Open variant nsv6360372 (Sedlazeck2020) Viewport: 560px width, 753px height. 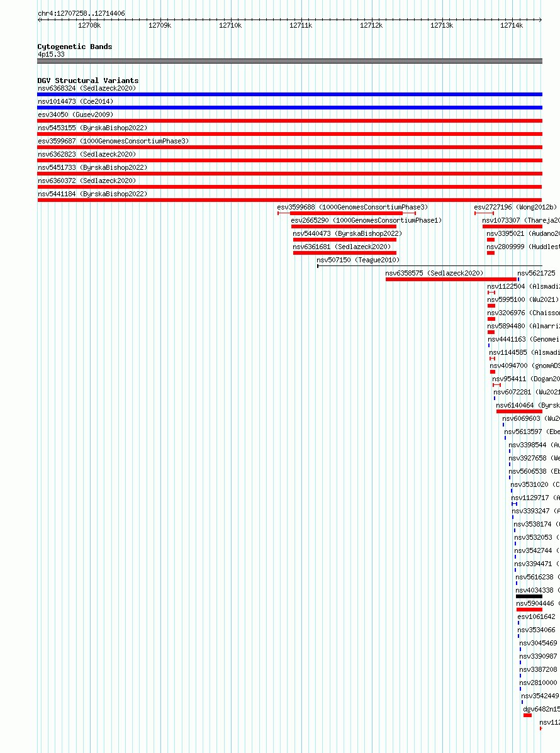click(87, 181)
